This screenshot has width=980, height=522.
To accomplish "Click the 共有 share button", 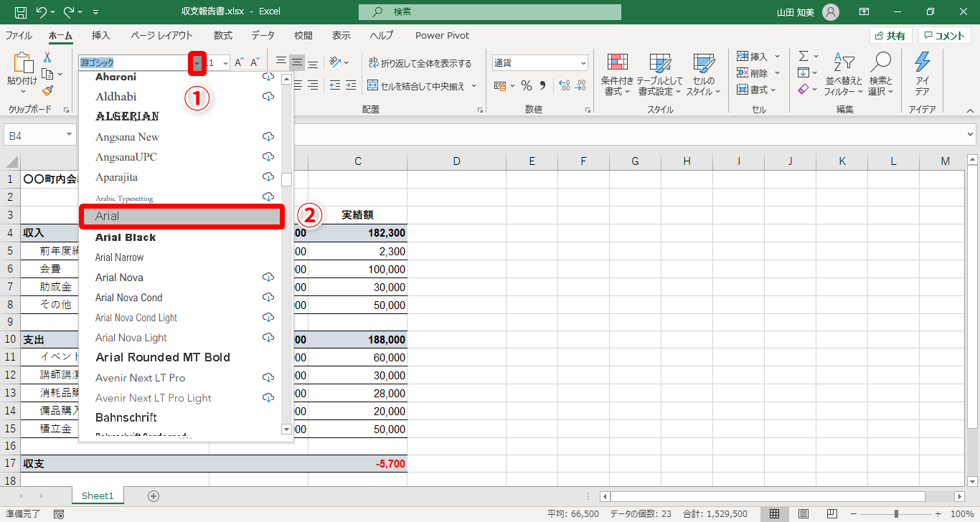I will tap(890, 36).
